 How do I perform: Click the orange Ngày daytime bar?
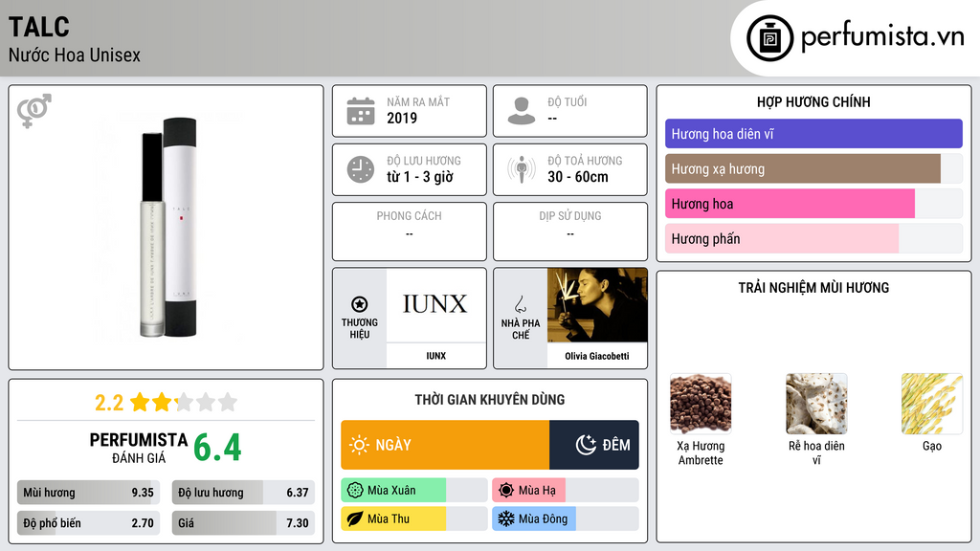click(445, 445)
